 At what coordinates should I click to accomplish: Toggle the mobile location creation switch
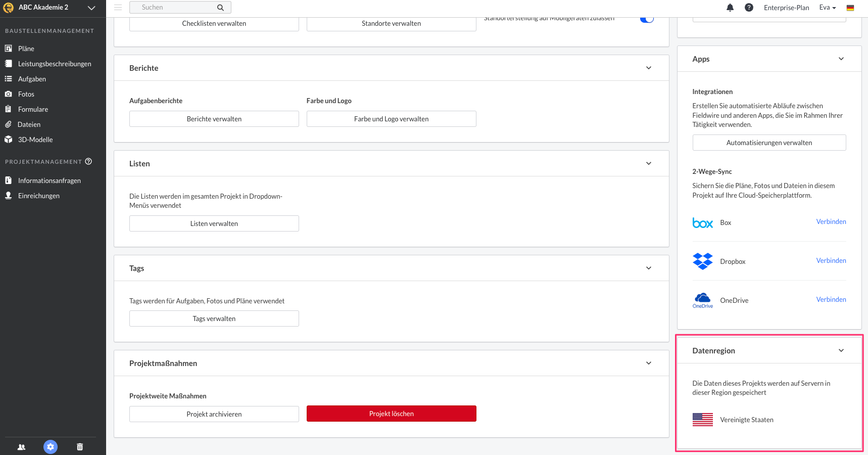click(x=647, y=19)
